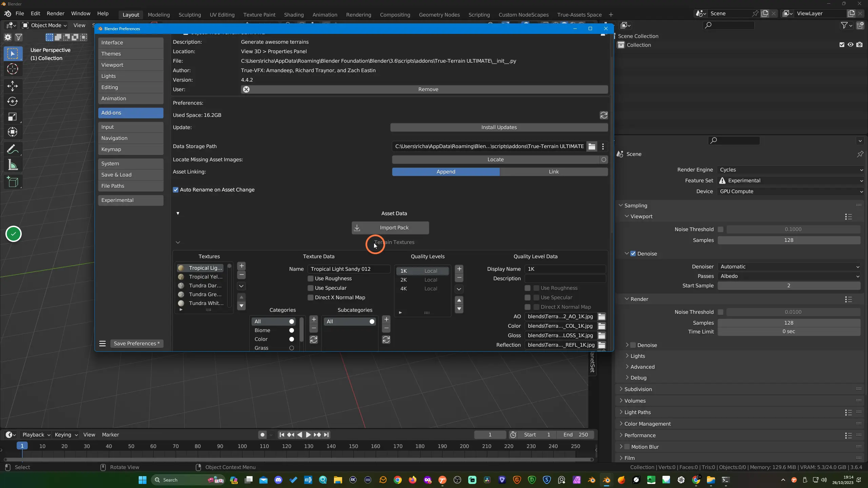Browse for the Gloss image file
Image resolution: width=868 pixels, height=488 pixels.
tap(602, 335)
